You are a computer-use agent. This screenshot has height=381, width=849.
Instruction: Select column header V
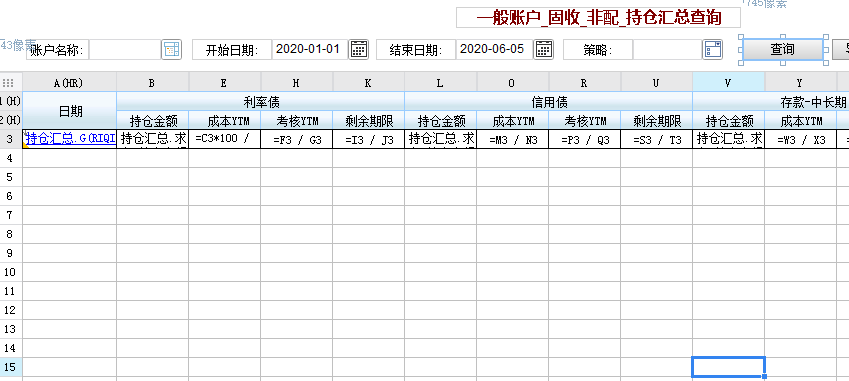click(728, 83)
